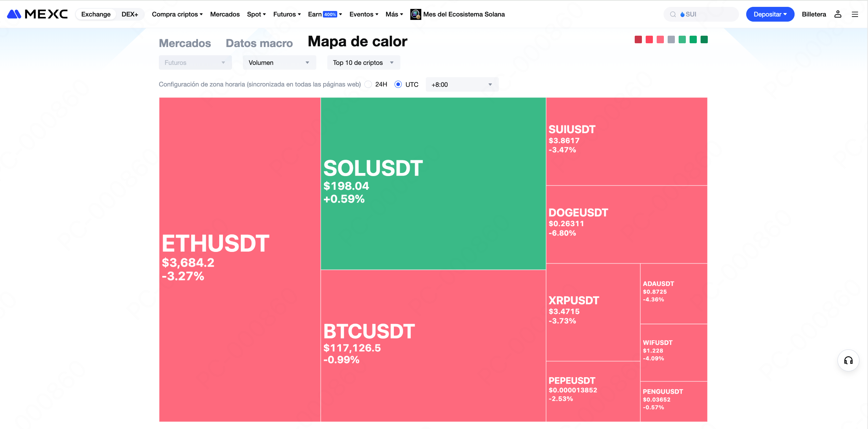This screenshot has height=429, width=868.
Task: Click the SOLUSDT heatmap tile
Action: tap(433, 183)
